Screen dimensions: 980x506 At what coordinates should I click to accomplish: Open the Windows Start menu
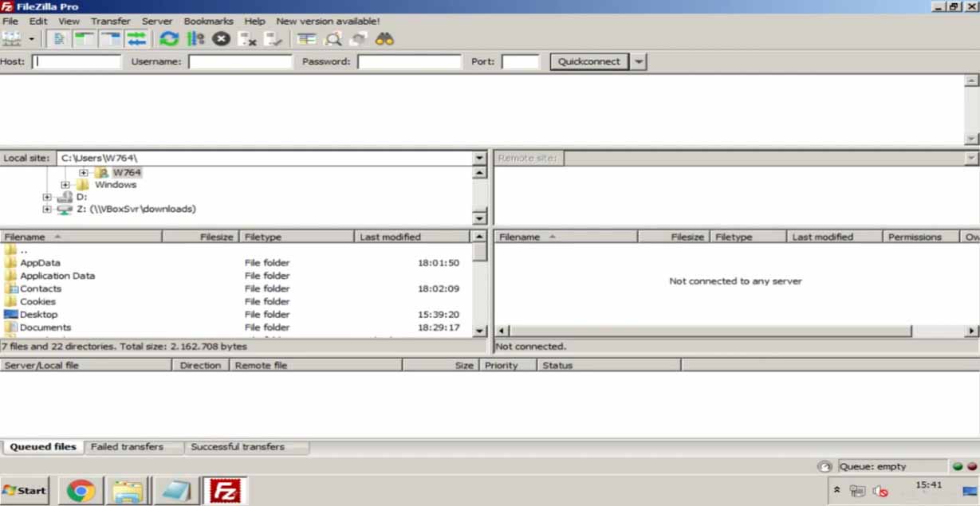click(25, 490)
